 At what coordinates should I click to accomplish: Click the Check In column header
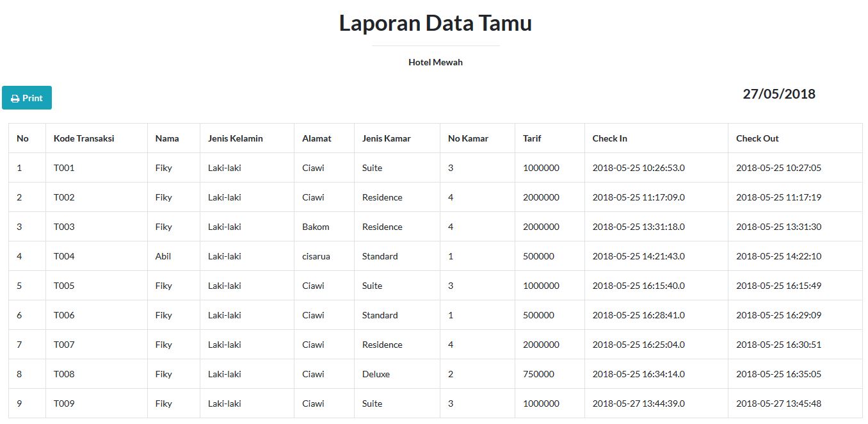609,138
